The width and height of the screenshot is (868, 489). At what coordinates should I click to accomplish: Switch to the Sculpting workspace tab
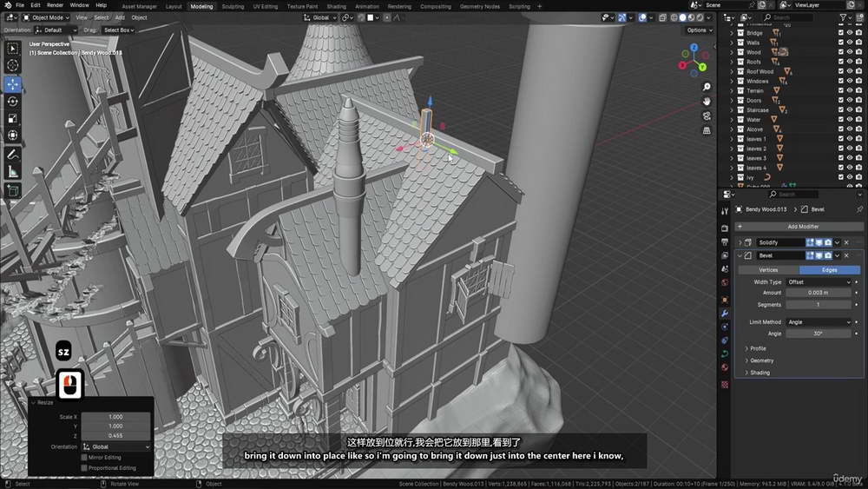(233, 6)
